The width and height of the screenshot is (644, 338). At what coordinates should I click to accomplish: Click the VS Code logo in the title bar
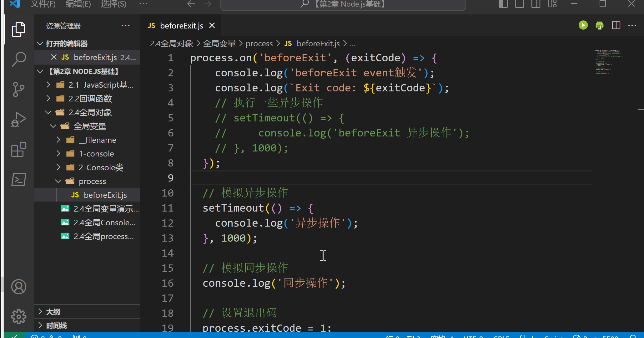tap(15, 4)
